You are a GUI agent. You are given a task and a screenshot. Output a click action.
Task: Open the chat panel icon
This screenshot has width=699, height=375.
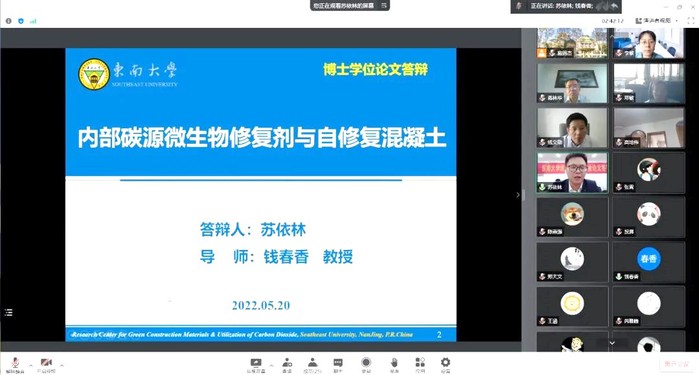[x=338, y=365]
